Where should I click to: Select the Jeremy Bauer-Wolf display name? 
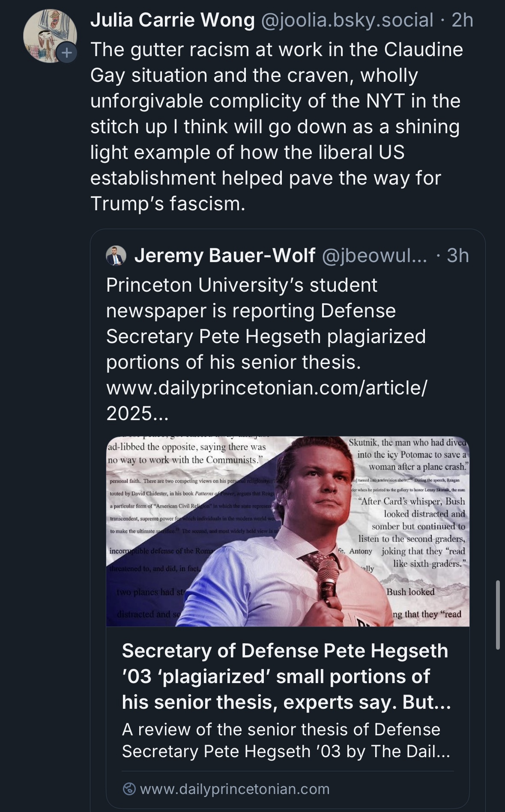(225, 256)
